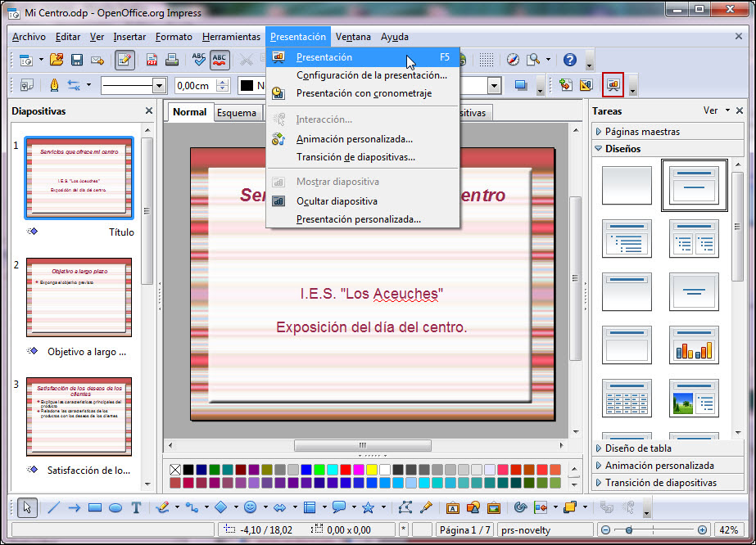Select the Stars shapes tool

coord(368,507)
